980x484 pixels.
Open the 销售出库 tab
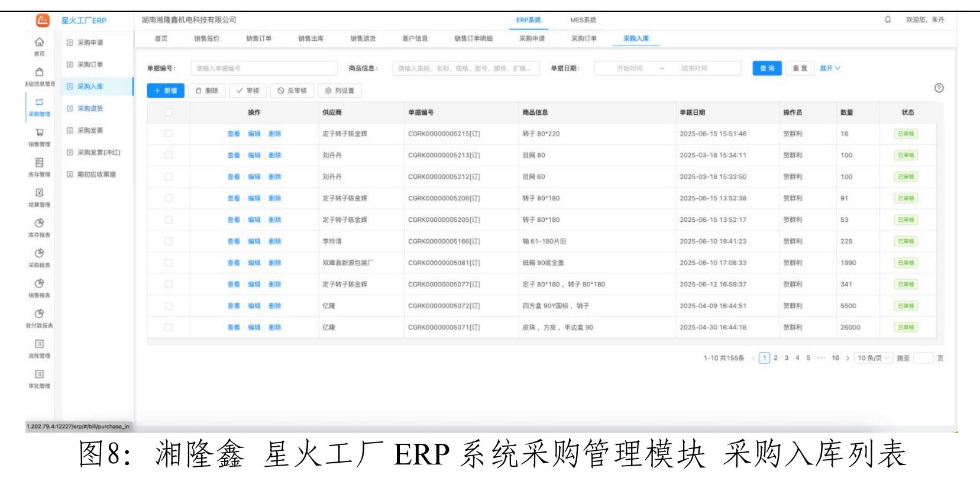(311, 38)
